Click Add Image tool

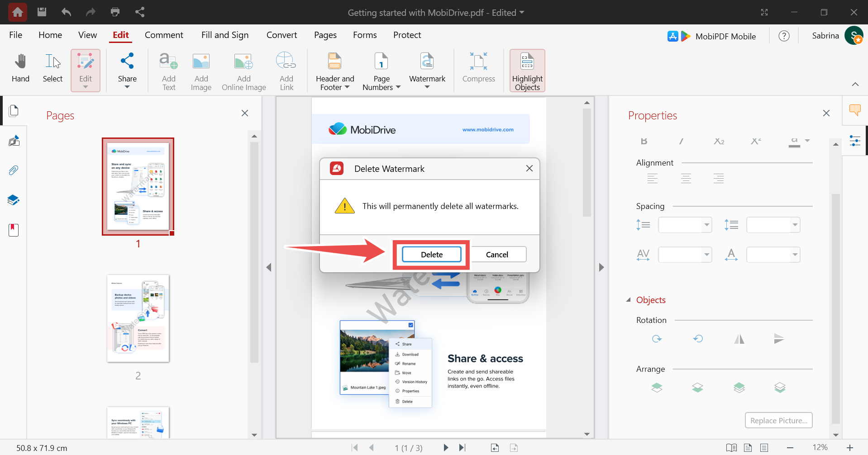click(x=201, y=71)
